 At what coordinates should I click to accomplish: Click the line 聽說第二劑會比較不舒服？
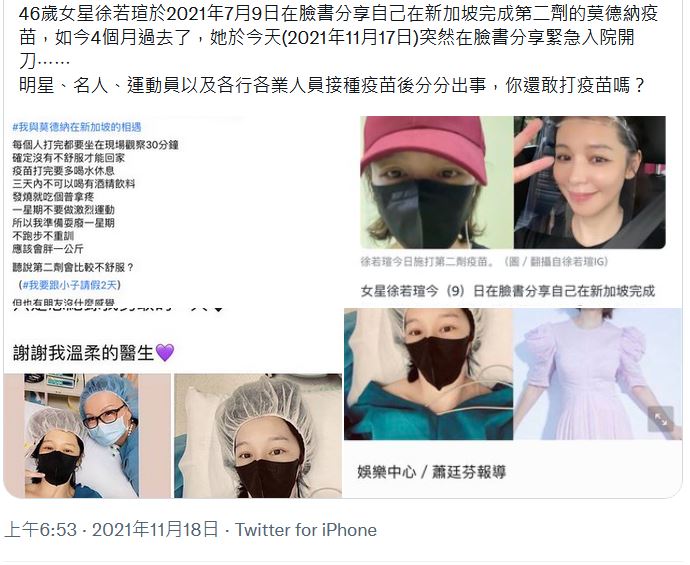(73, 267)
